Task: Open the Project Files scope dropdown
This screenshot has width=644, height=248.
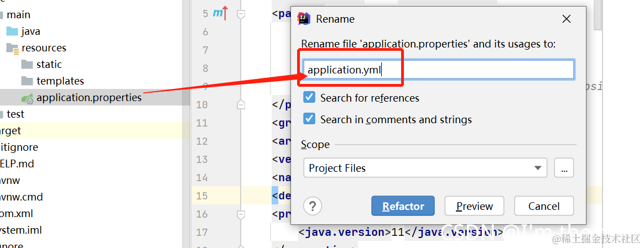Action: (425, 168)
